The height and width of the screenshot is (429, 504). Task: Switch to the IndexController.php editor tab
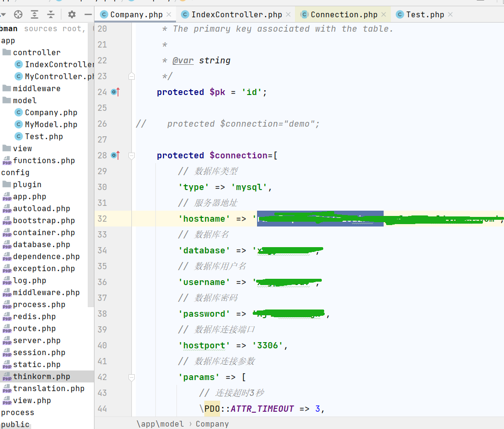pyautogui.click(x=236, y=14)
